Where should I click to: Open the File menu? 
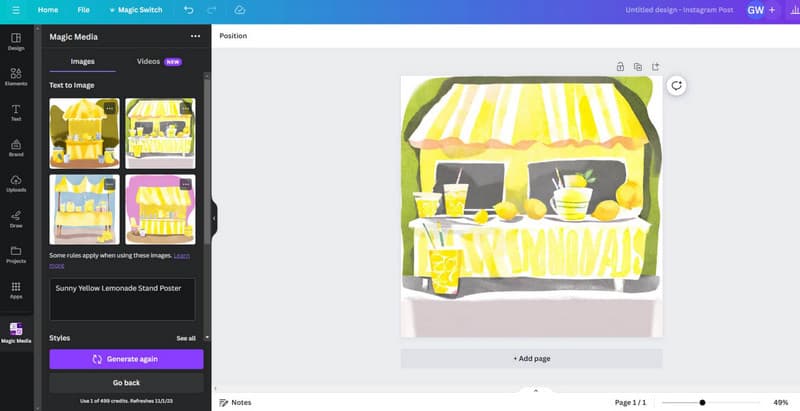(x=83, y=10)
